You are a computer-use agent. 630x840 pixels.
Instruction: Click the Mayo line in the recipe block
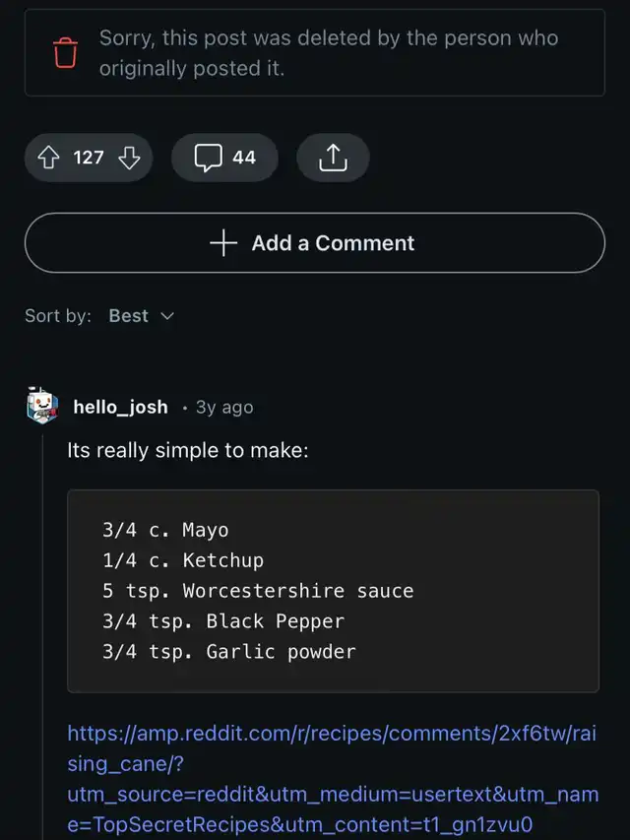tap(165, 530)
